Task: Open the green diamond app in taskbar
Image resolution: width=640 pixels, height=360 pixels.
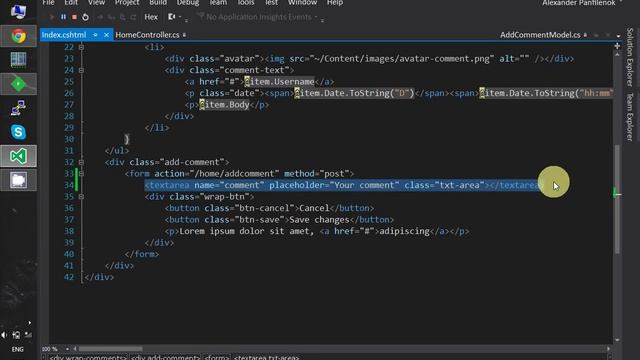Action: (x=18, y=84)
